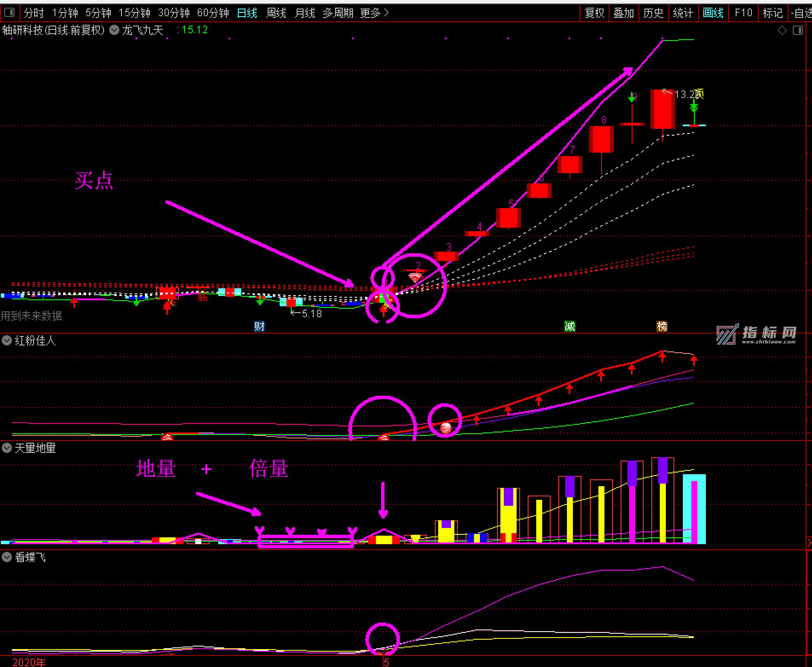812x667 pixels.
Task: Click the 底 bottom signal marker
Action: [202, 297]
